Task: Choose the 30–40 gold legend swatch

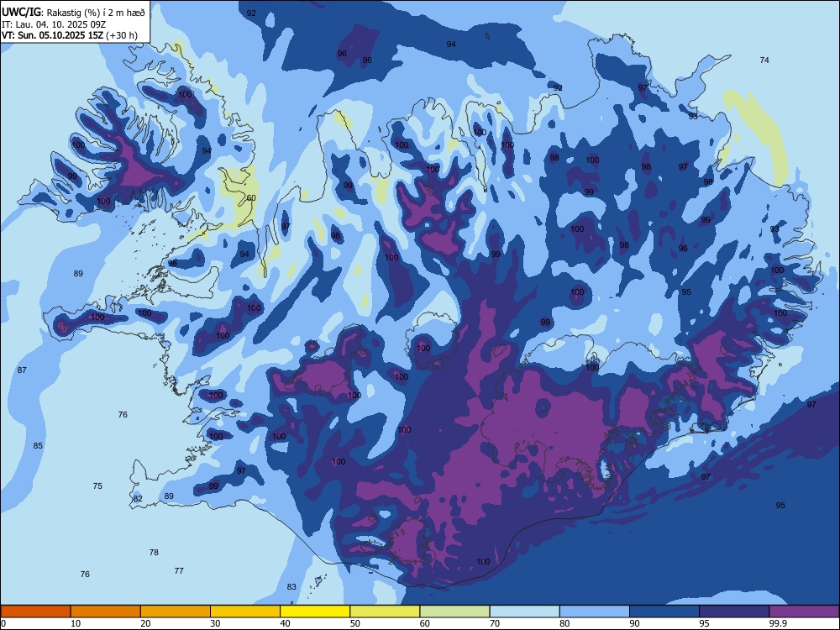Action: [245, 612]
